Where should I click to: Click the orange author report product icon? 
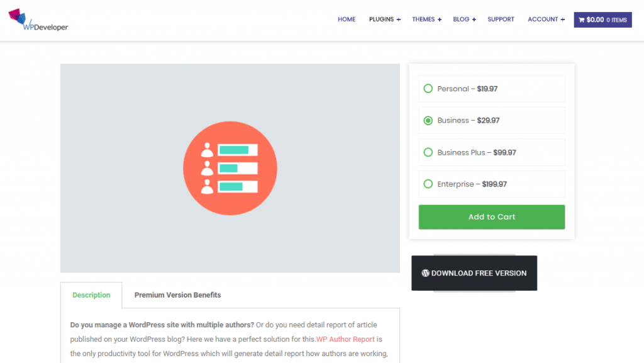coord(230,168)
